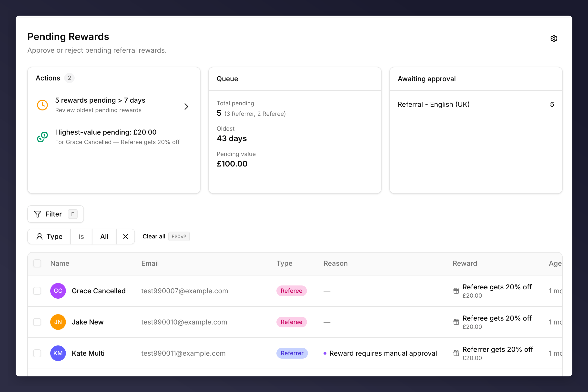Click the purple dot beside manual approval reason
The height and width of the screenshot is (392, 588).
[x=325, y=353]
